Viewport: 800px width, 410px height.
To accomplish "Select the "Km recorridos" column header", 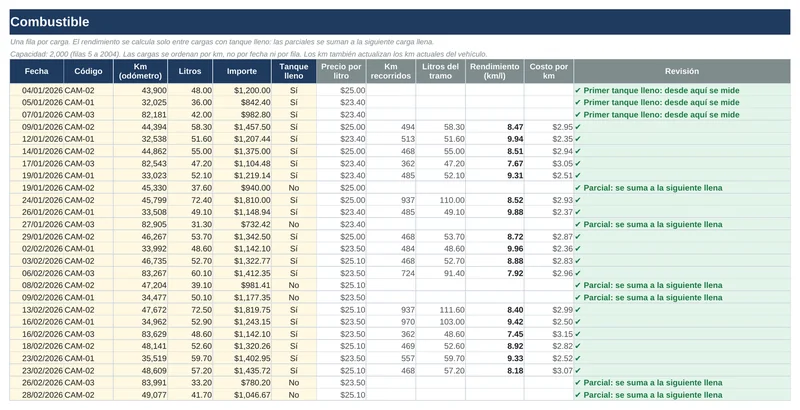I will pyautogui.click(x=391, y=71).
